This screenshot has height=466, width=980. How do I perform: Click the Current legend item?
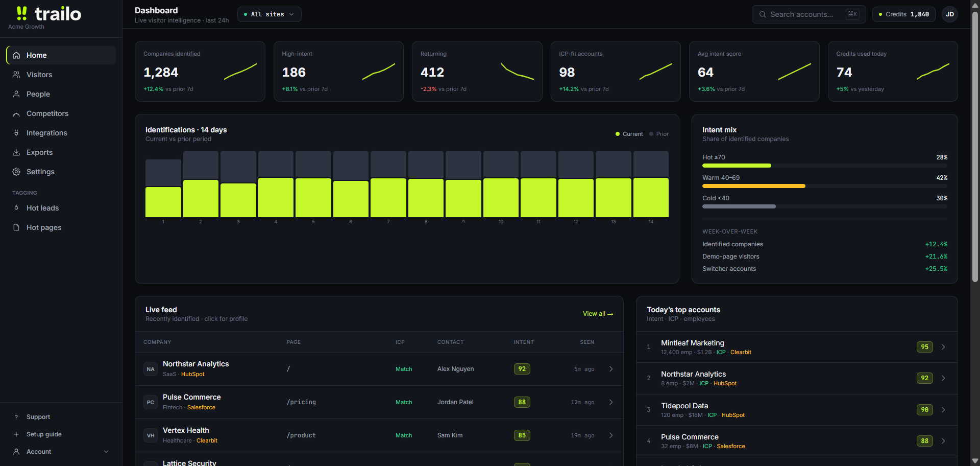pos(629,134)
